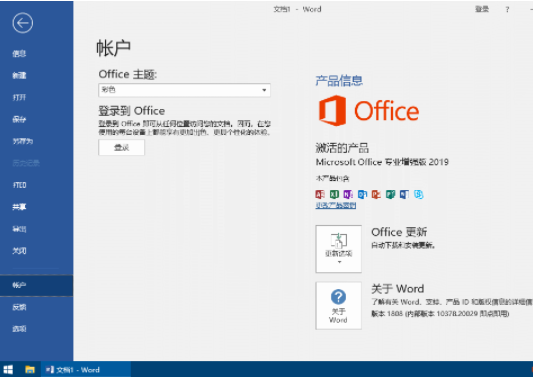Open the About Word button
The height and width of the screenshot is (377, 533).
pos(339,306)
